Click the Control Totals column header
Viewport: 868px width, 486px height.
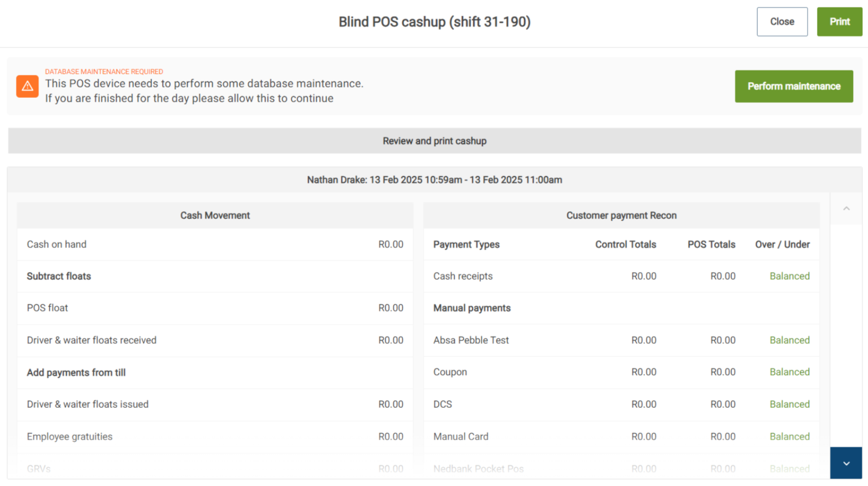click(x=625, y=245)
